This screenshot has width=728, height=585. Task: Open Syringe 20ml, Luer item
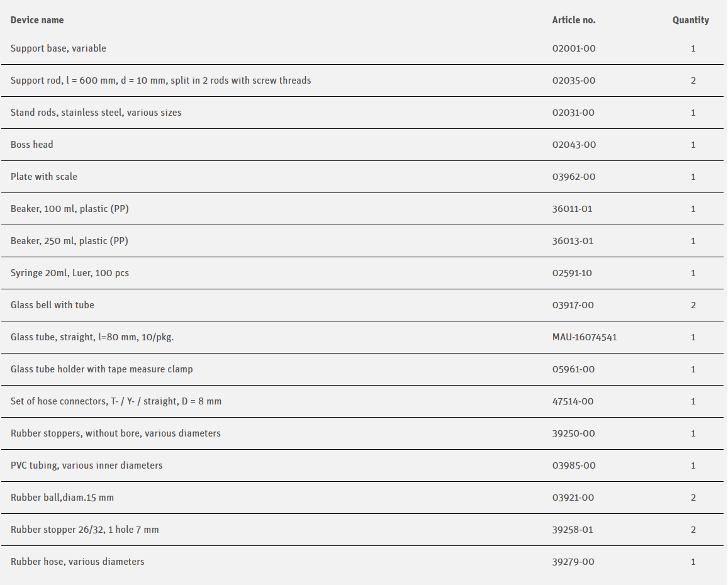pyautogui.click(x=70, y=273)
